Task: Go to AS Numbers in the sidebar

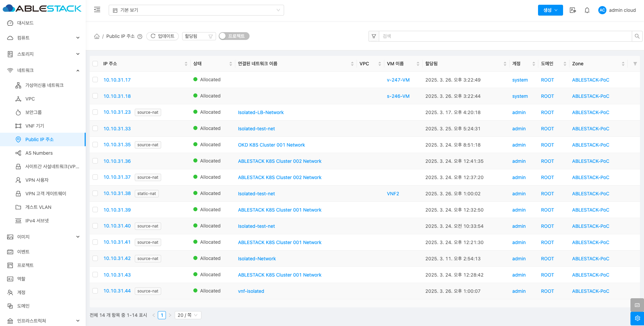Action: pyautogui.click(x=39, y=153)
